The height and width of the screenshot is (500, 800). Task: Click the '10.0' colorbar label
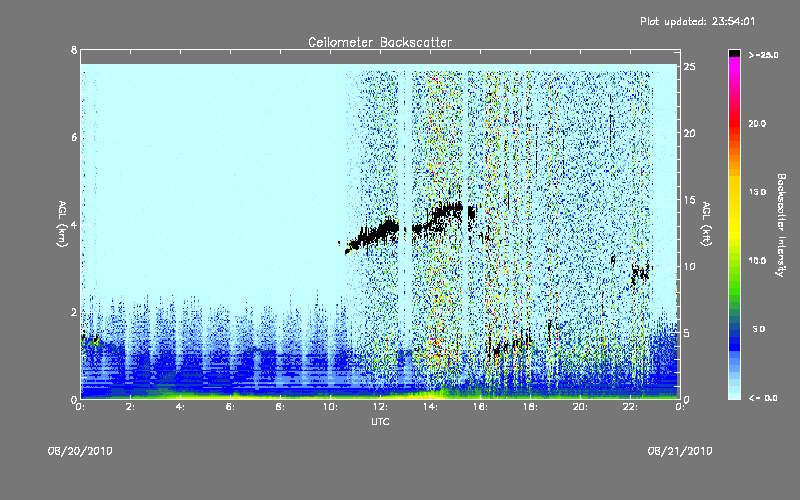tap(757, 260)
